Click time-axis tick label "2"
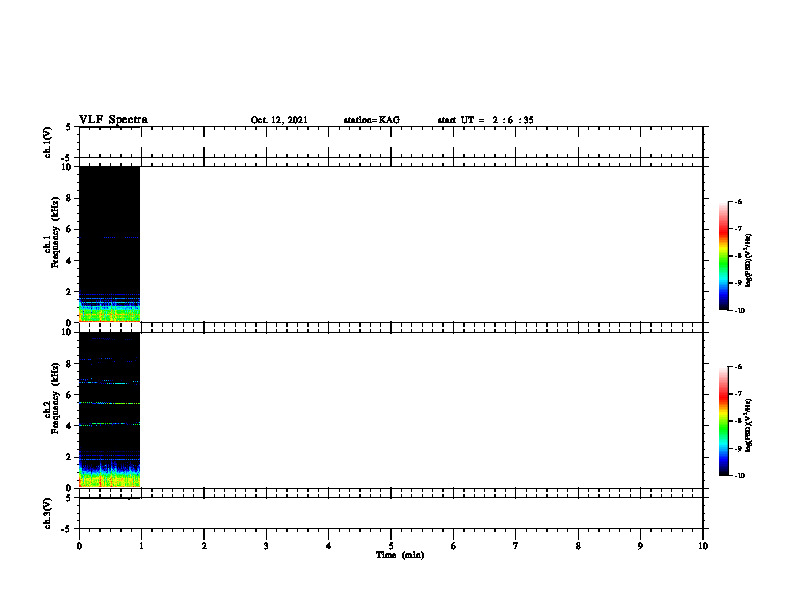 [x=204, y=546]
